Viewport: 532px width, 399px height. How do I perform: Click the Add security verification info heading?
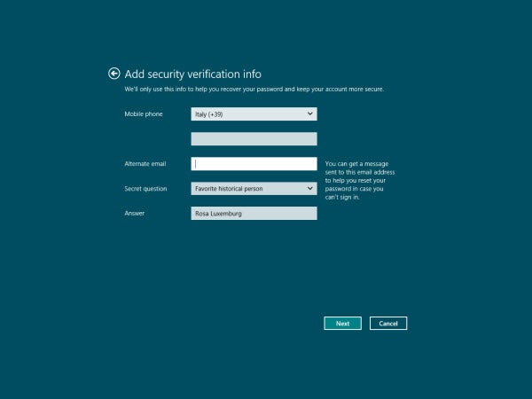[x=192, y=74]
